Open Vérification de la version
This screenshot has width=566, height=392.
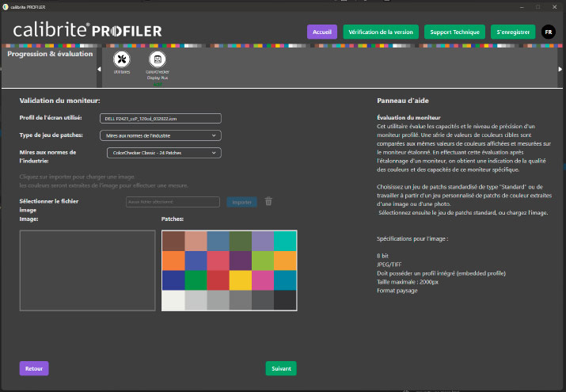coord(381,32)
